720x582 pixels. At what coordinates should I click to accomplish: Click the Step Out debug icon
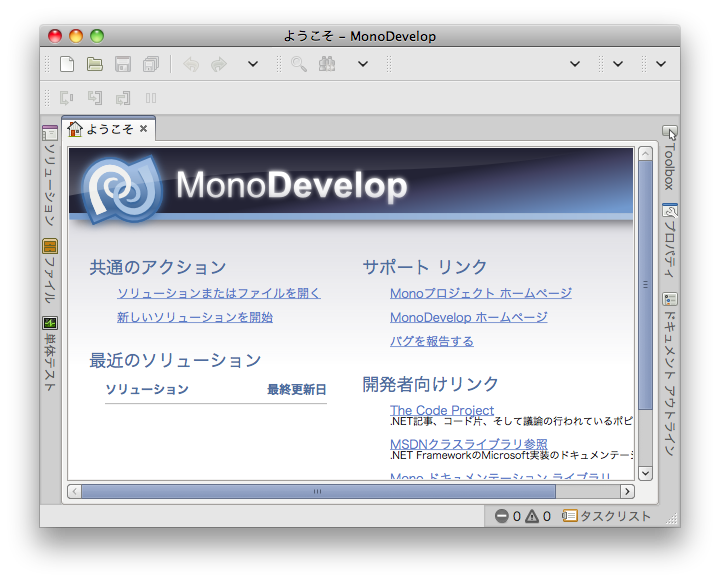click(x=123, y=98)
